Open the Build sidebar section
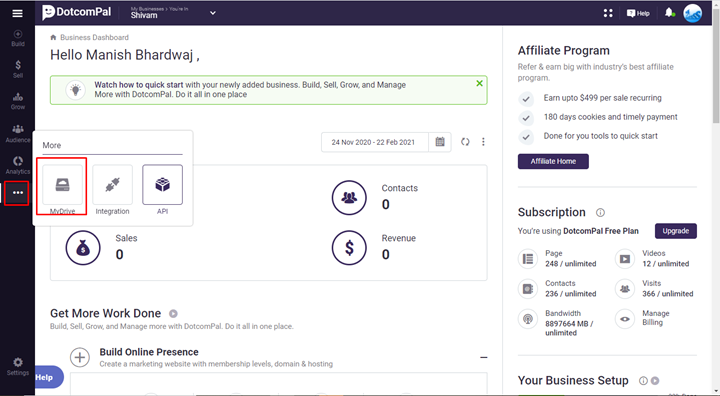The width and height of the screenshot is (720, 396). pos(17,38)
